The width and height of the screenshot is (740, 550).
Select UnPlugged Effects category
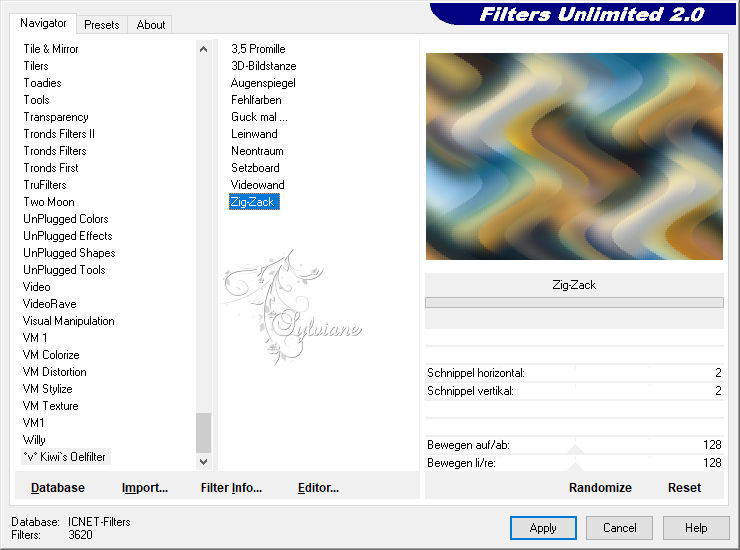(x=68, y=236)
